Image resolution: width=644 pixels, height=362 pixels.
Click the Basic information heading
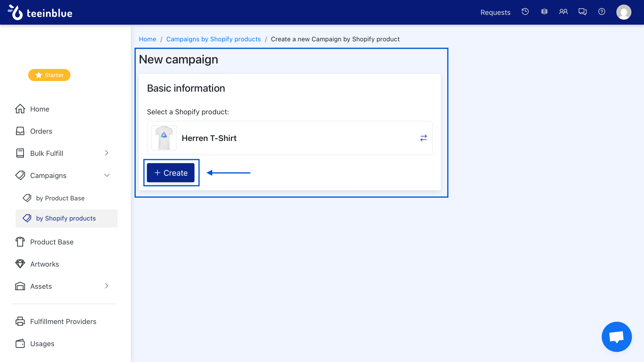pos(186,88)
